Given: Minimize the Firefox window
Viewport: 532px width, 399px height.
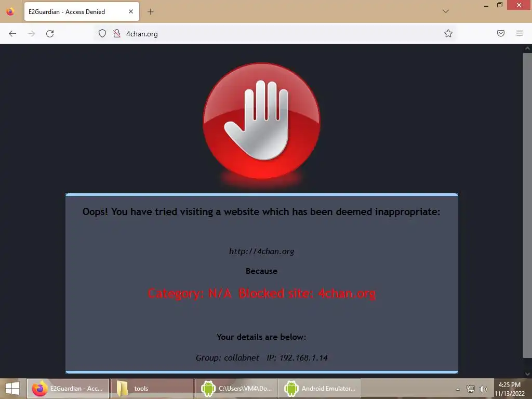Looking at the screenshot, I should (486, 5).
